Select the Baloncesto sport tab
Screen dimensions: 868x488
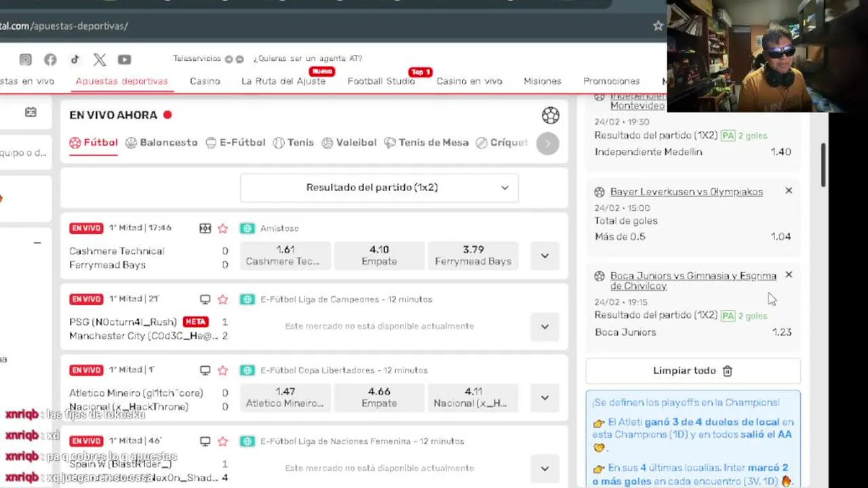[x=161, y=143]
